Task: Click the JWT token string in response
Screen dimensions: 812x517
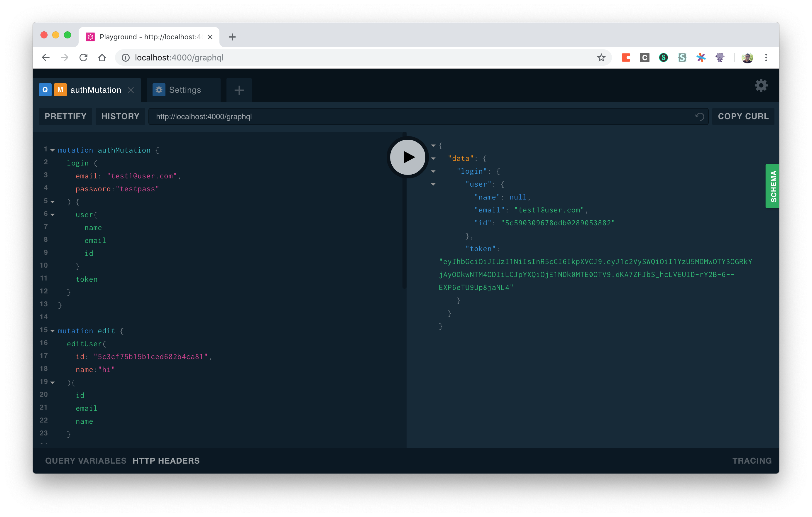Action: point(595,275)
